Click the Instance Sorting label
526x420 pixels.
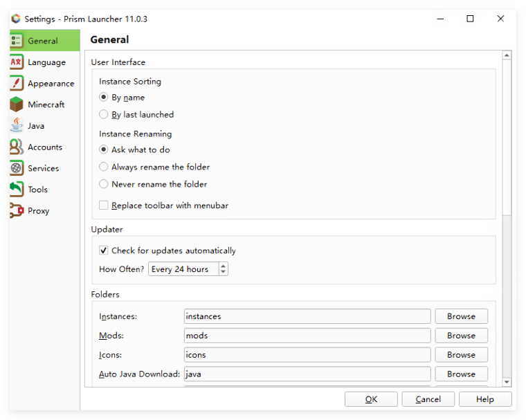130,82
